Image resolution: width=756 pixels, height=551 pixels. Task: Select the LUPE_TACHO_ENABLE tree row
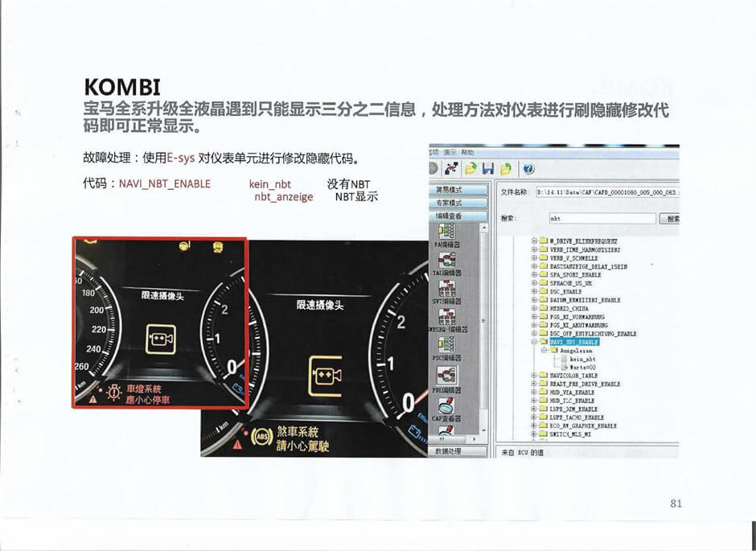point(577,417)
